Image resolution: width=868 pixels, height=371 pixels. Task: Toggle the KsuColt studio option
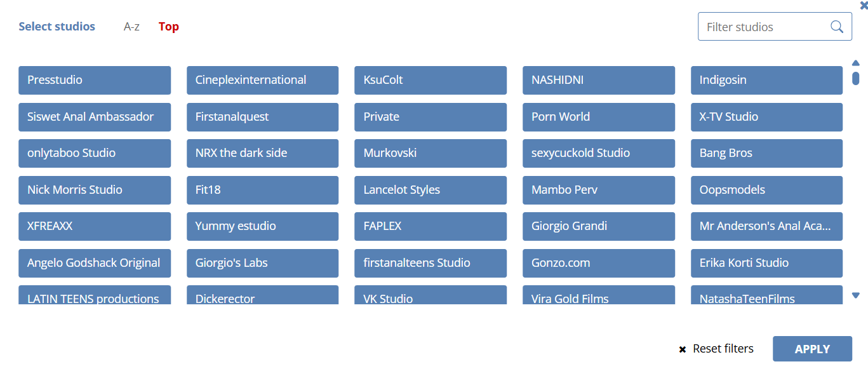431,80
